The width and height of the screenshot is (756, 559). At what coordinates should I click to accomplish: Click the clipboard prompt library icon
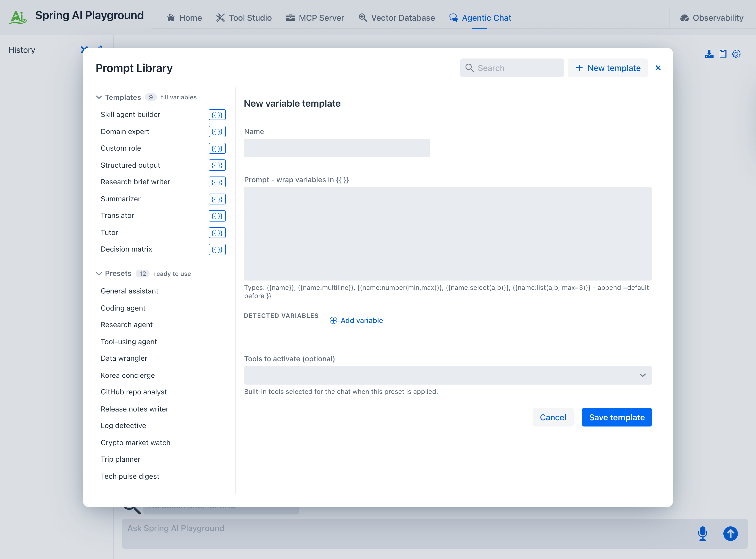tap(723, 54)
